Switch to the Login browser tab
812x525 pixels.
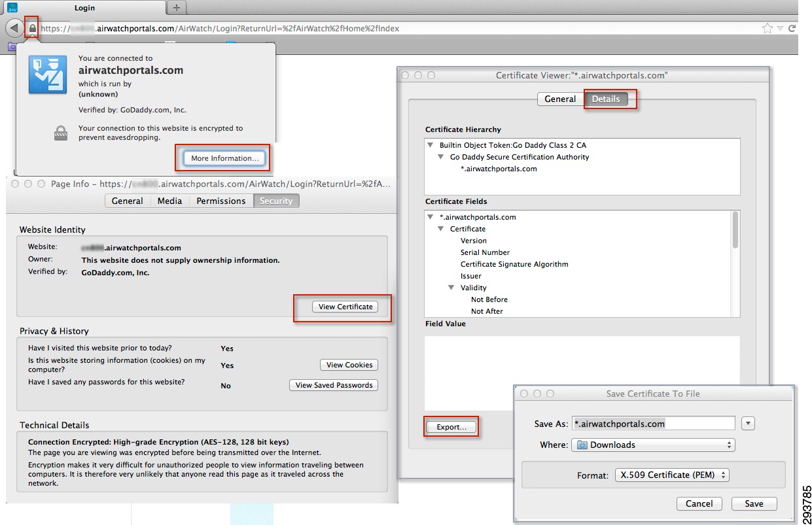[84, 8]
